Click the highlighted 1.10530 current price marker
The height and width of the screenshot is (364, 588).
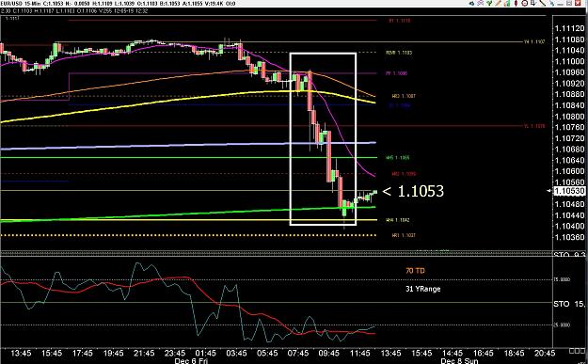point(569,191)
